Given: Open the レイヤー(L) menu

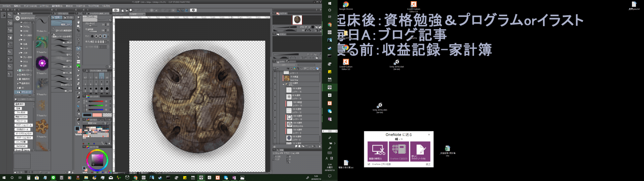Looking at the screenshot, I should pyautogui.click(x=44, y=6).
